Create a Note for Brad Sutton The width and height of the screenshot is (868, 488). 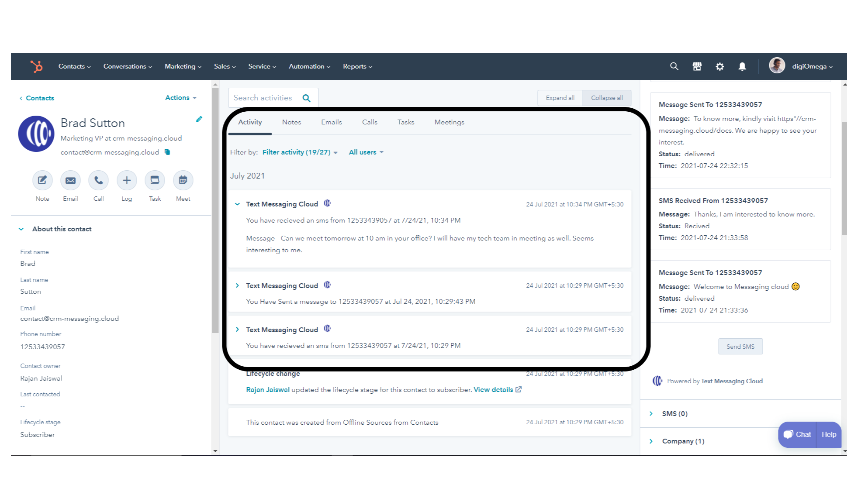pos(42,180)
